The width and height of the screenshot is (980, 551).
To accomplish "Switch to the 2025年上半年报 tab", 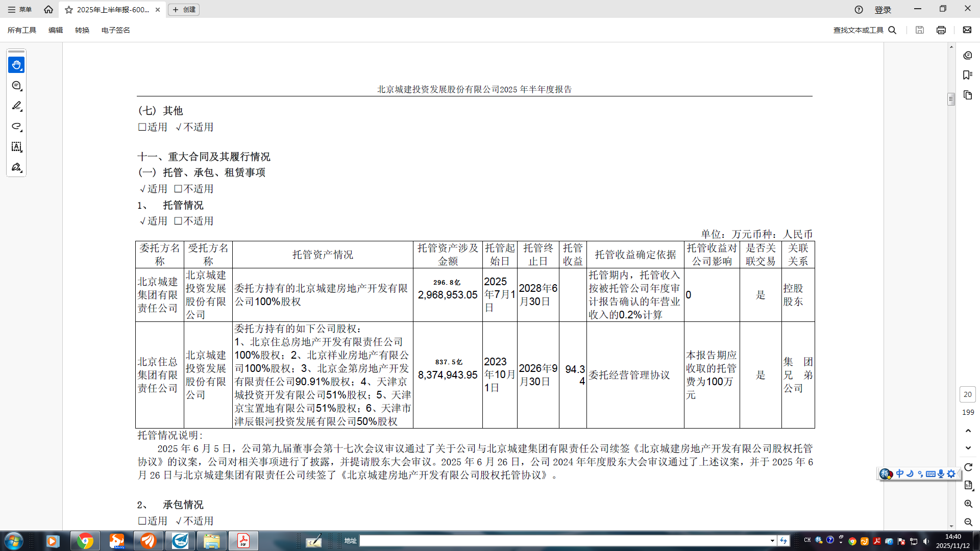I will (x=112, y=10).
